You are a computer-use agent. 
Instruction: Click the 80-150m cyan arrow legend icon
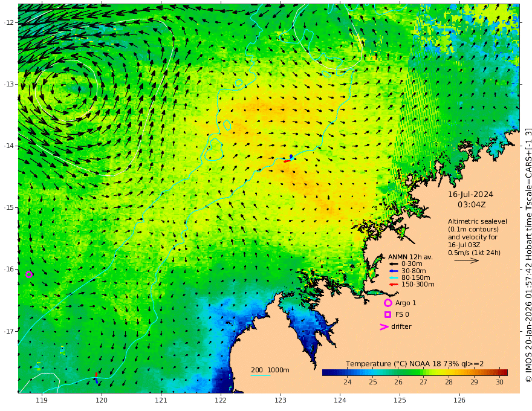click(394, 278)
